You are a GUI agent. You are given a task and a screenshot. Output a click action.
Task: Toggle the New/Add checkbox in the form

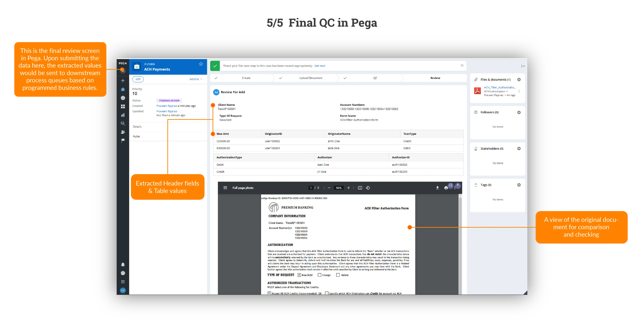tap(299, 275)
